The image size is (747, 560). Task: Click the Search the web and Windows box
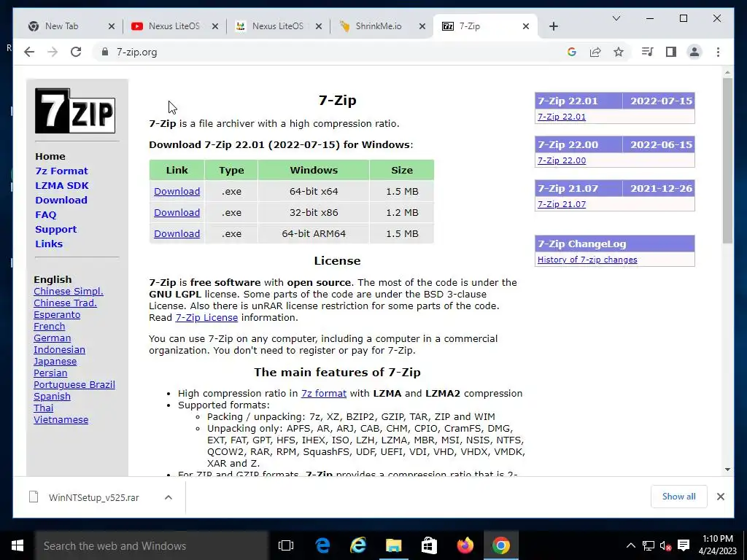pyautogui.click(x=152, y=545)
